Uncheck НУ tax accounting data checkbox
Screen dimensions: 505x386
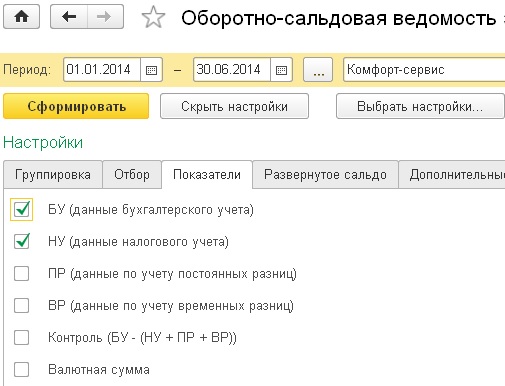pos(22,241)
